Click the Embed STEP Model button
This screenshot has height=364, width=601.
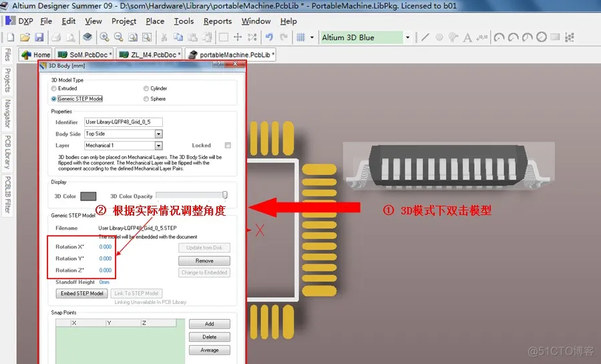click(81, 293)
